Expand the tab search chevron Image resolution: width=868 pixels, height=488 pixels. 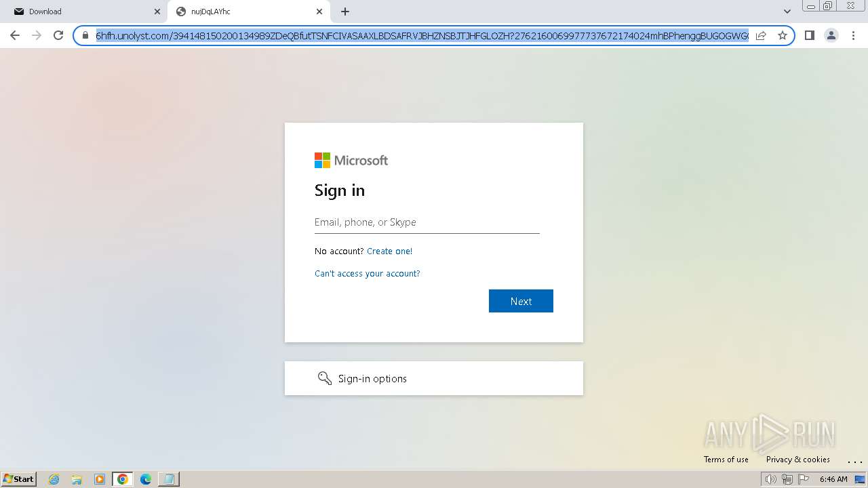click(x=787, y=12)
